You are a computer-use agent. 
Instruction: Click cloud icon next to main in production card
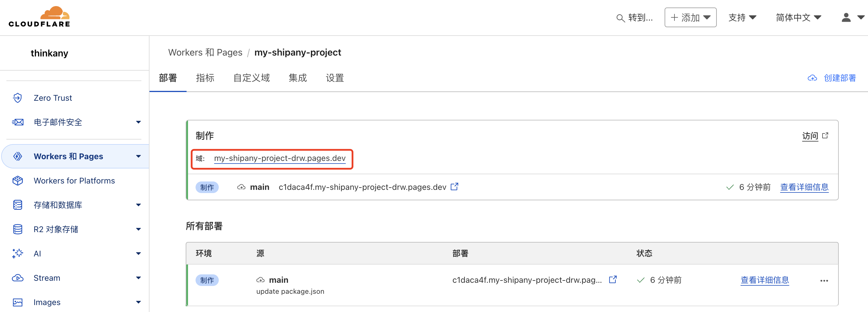click(241, 187)
